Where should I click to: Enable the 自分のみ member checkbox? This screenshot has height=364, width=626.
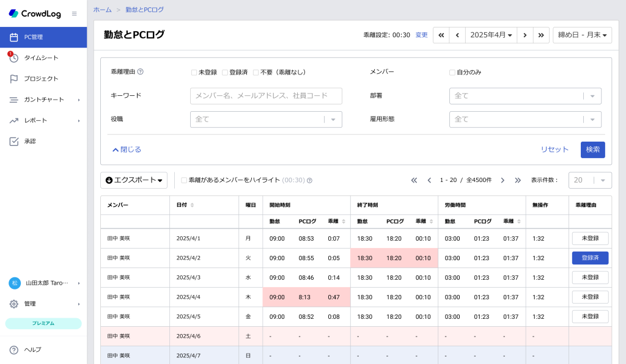coord(452,73)
